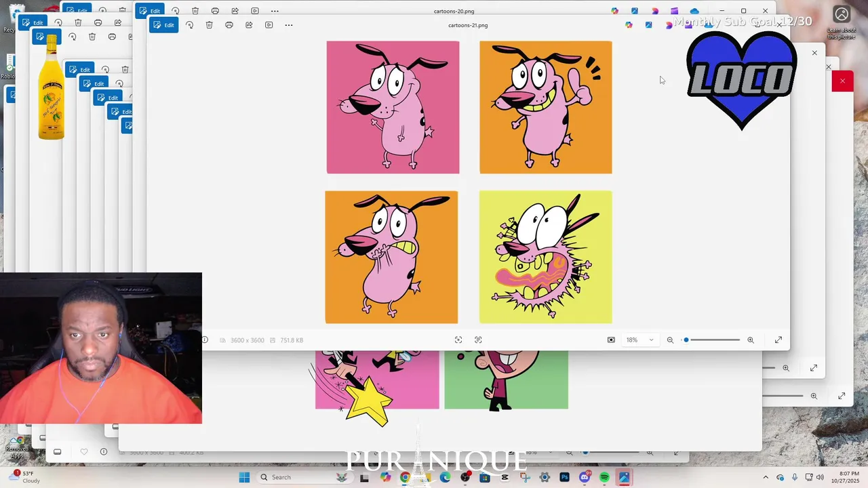Click actual-size icon in bottom bar
The height and width of the screenshot is (488, 868).
(478, 340)
